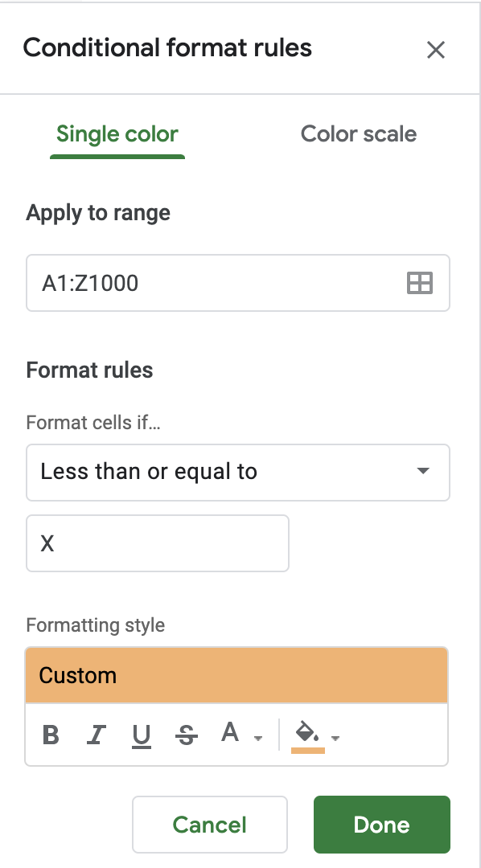Switch to the Color scale tab
This screenshot has width=481, height=868.
(358, 134)
